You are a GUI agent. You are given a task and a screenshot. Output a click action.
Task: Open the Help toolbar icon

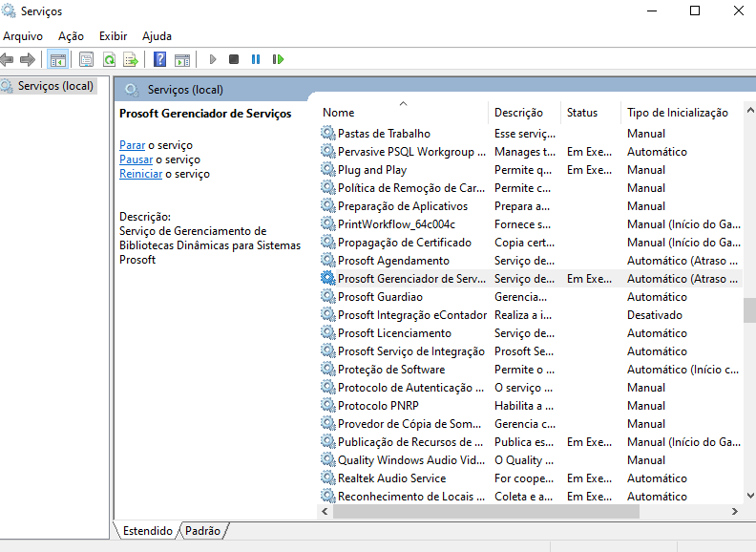pyautogui.click(x=159, y=59)
